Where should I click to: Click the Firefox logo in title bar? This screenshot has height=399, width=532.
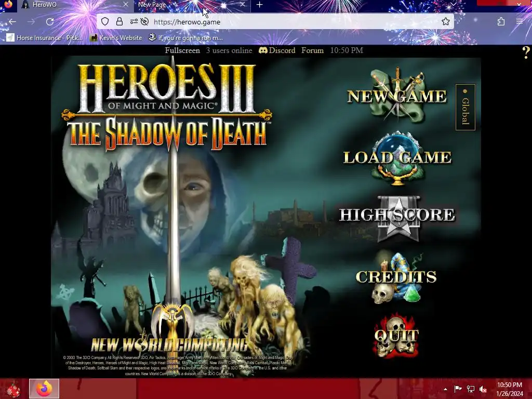pyautogui.click(x=8, y=4)
